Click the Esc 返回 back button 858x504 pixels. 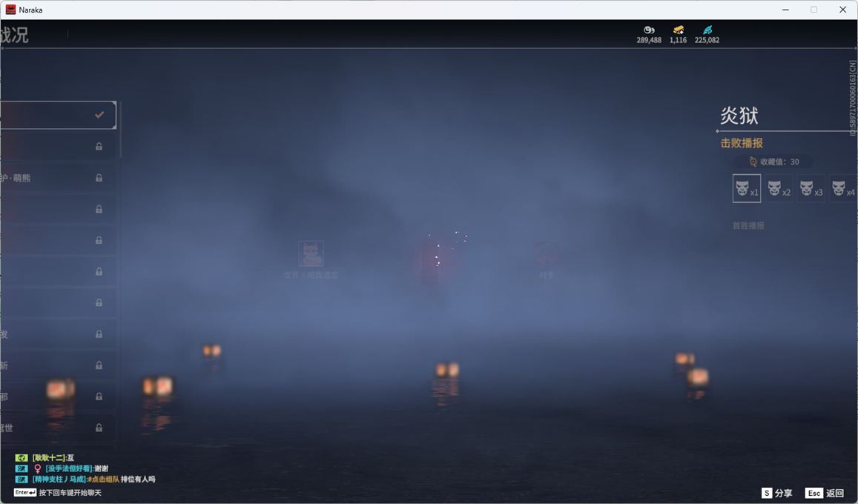[x=825, y=493]
